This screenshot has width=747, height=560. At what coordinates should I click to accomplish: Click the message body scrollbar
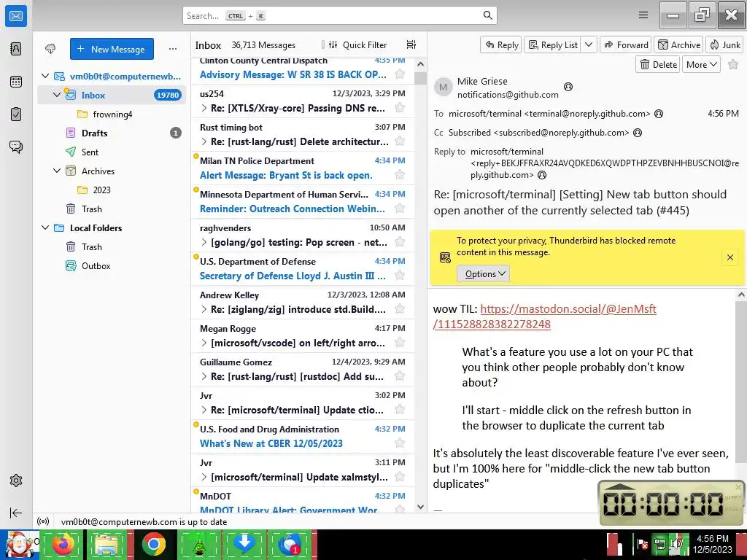coord(741,381)
